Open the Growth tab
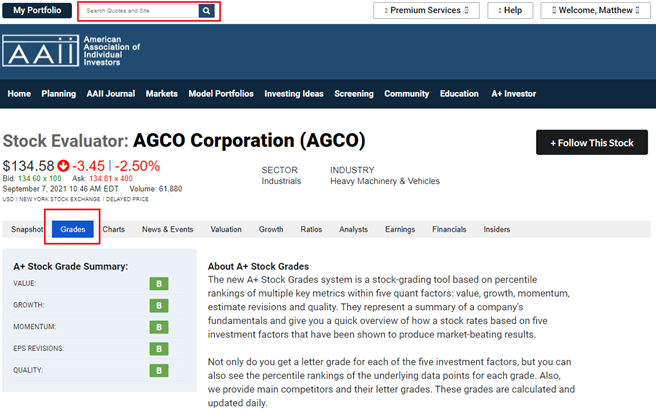This screenshot has width=656, height=412. pos(271,229)
